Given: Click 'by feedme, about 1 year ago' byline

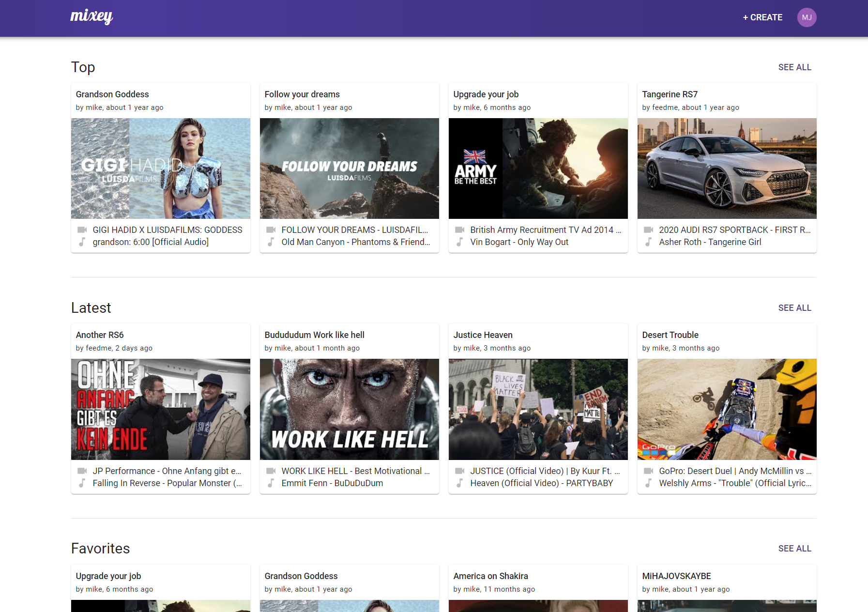Looking at the screenshot, I should [691, 107].
